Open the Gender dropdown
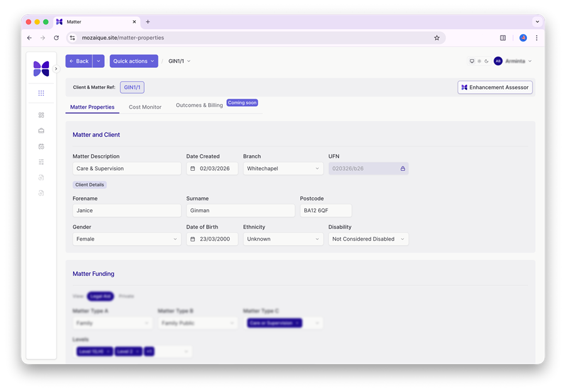This screenshot has width=566, height=392. [126, 239]
